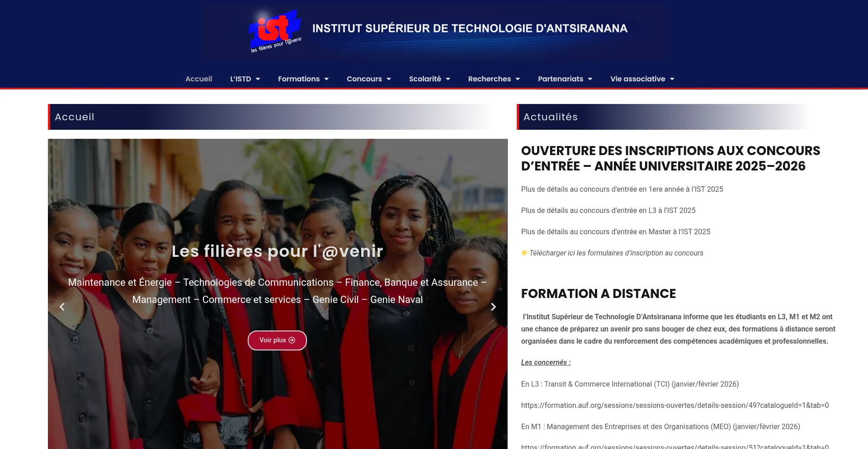Open the Scolarité dropdown
Image resolution: width=868 pixels, height=449 pixels.
[x=429, y=79]
